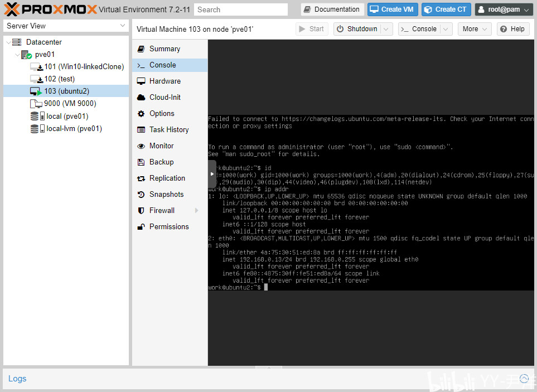Open the Options tab
537x392 pixels.
coord(170,113)
